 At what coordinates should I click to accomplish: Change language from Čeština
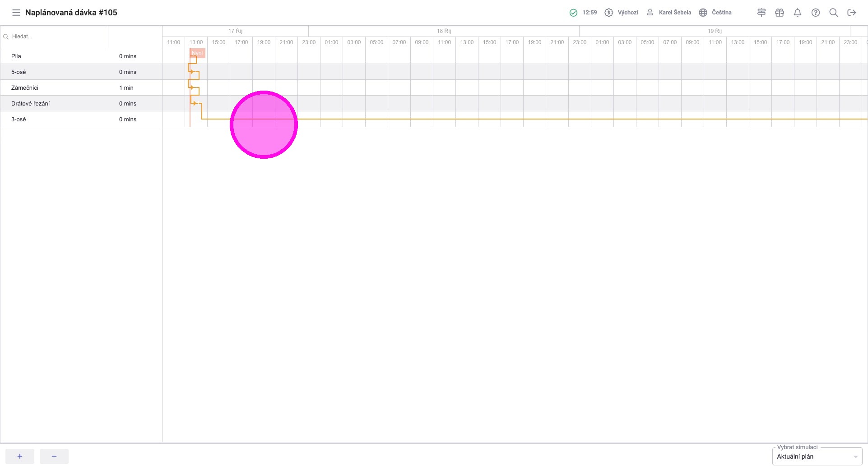coord(722,13)
